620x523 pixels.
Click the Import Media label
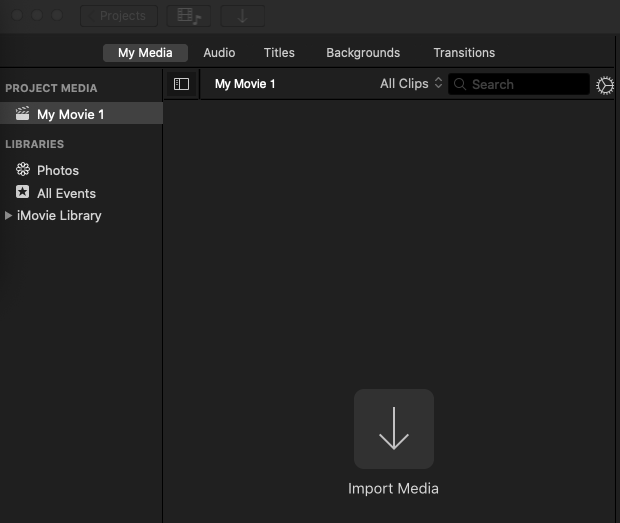coord(393,489)
